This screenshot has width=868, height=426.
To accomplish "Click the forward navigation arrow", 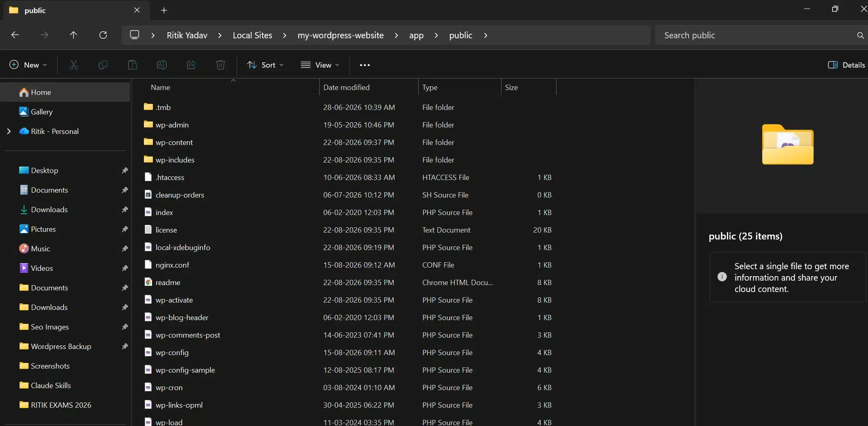I will tap(44, 35).
